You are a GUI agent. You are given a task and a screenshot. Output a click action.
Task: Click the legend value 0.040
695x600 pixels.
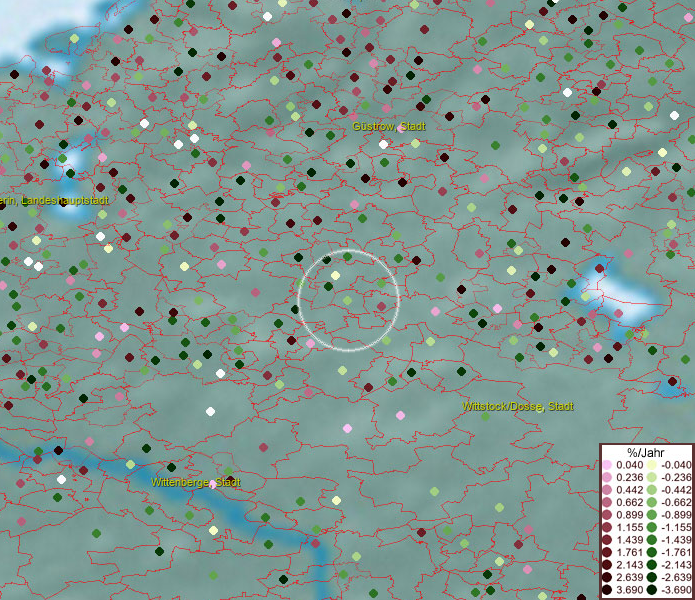coord(629,465)
